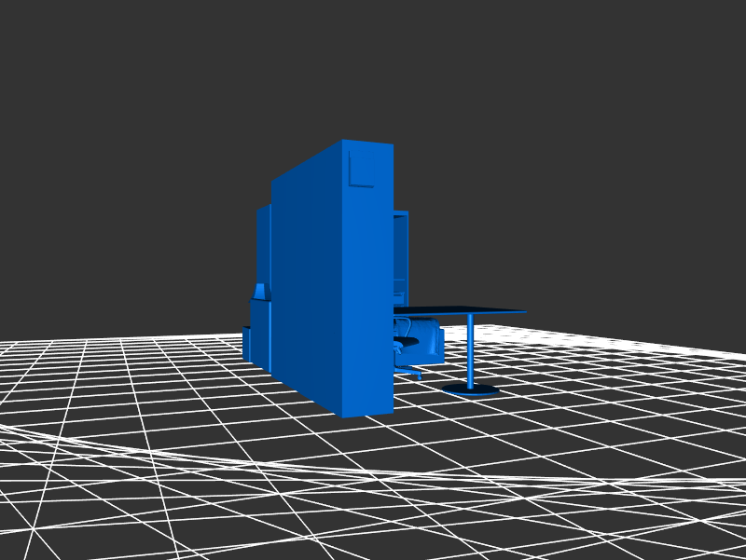Click the tall thin panel left of wall
Image resolution: width=746 pixels, height=560 pixels.
coord(264,242)
